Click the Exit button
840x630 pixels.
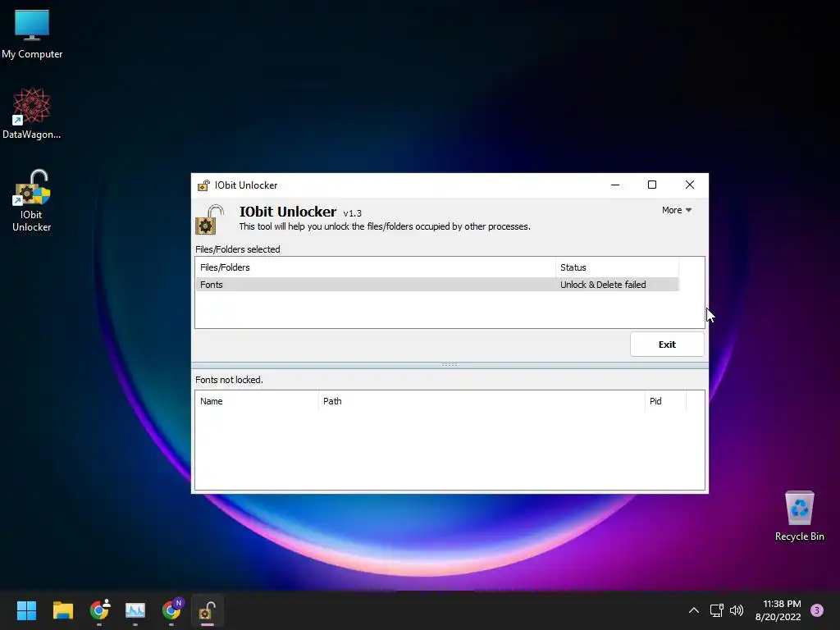667,345
